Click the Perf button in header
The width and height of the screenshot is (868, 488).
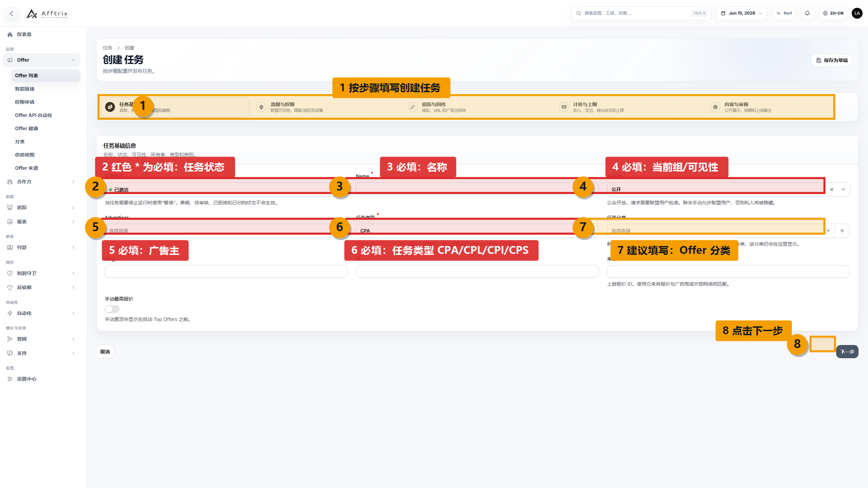784,13
